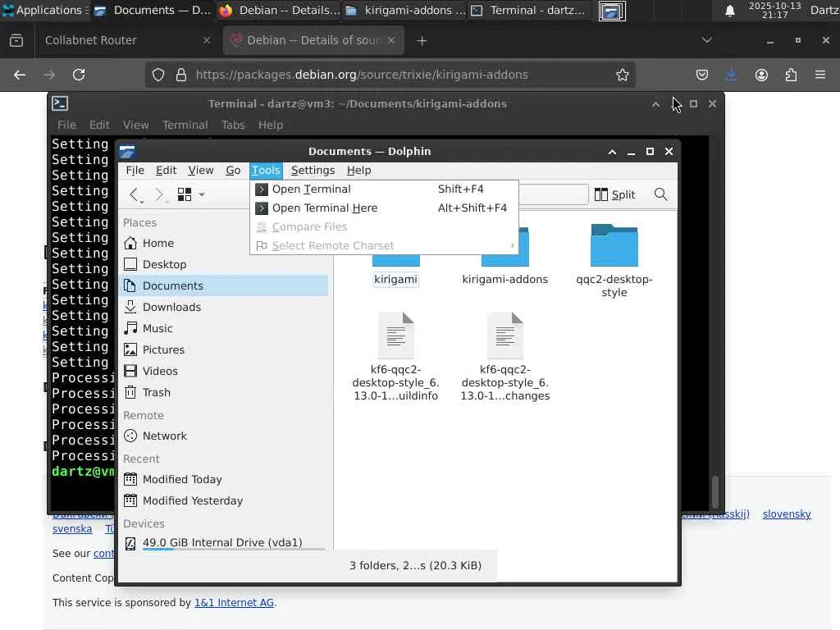The image size is (840, 630).
Task: Open Firefox Pocket save icon
Action: (702, 75)
